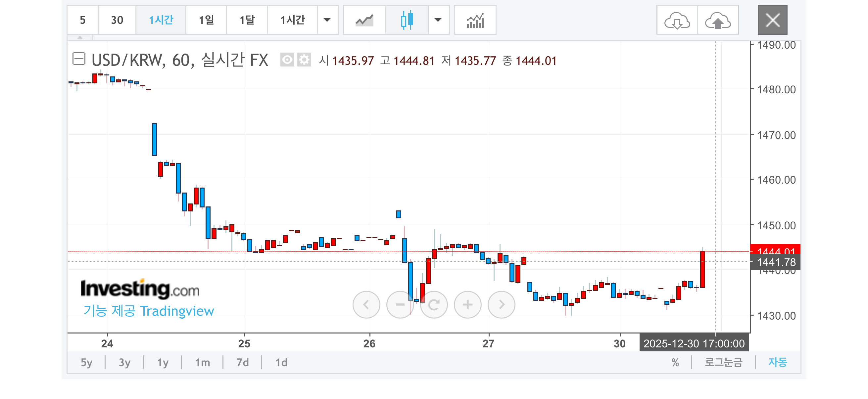Click the USD/KRW, 60, 실시간 FX title
The width and height of the screenshot is (868, 399).
(180, 60)
